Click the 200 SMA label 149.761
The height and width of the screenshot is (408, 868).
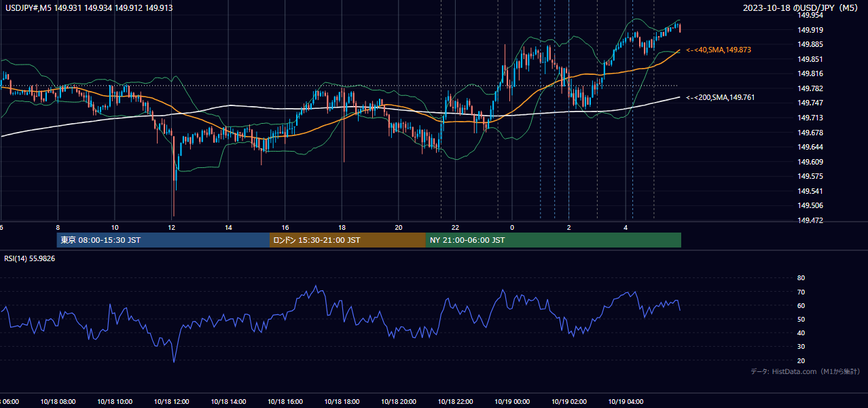point(721,98)
